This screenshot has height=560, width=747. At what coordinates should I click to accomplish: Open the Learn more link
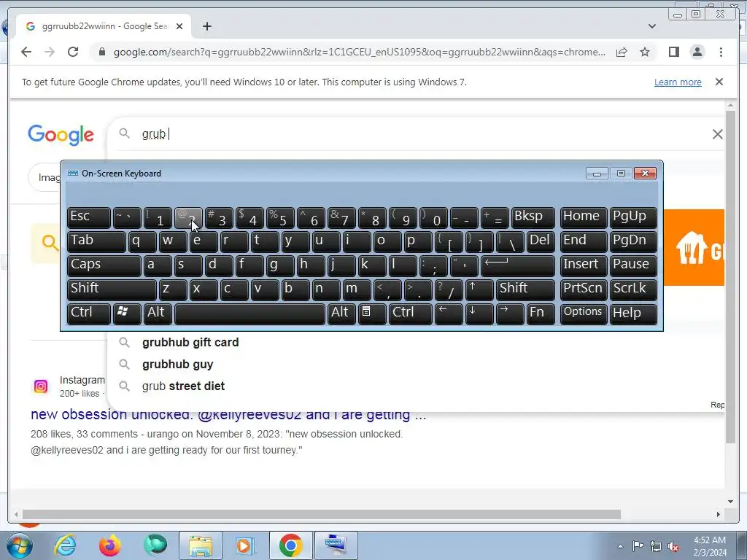(x=678, y=82)
